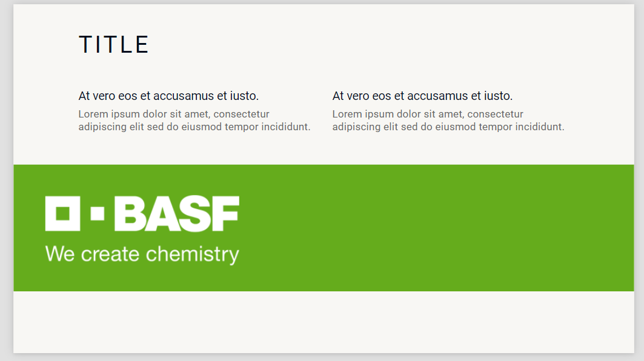Select the TITLE heading text
Viewport: 644px width, 361px height.
[x=114, y=45]
